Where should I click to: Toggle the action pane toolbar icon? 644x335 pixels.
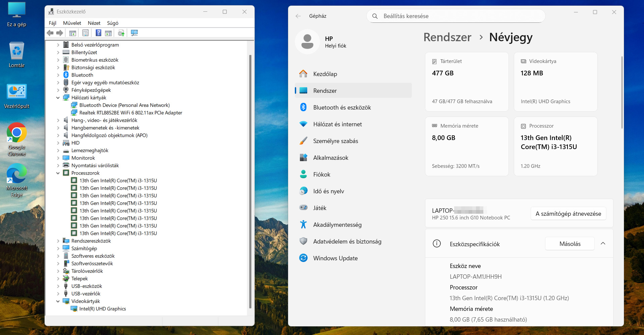[x=108, y=33]
